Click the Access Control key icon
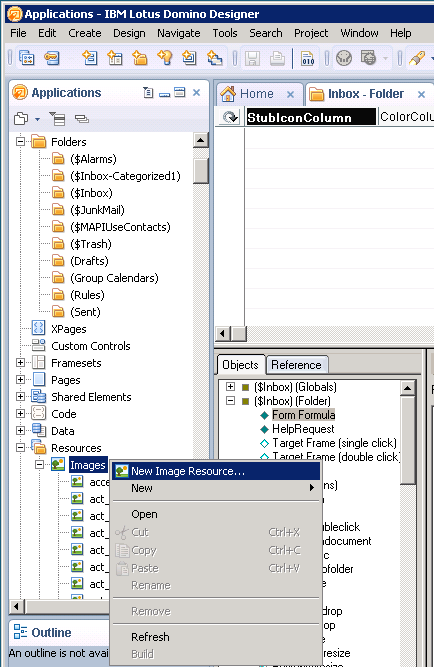434x667 pixels. point(52,57)
